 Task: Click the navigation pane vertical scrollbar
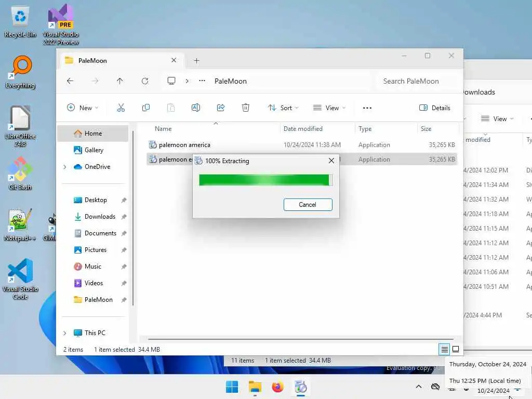133,218
